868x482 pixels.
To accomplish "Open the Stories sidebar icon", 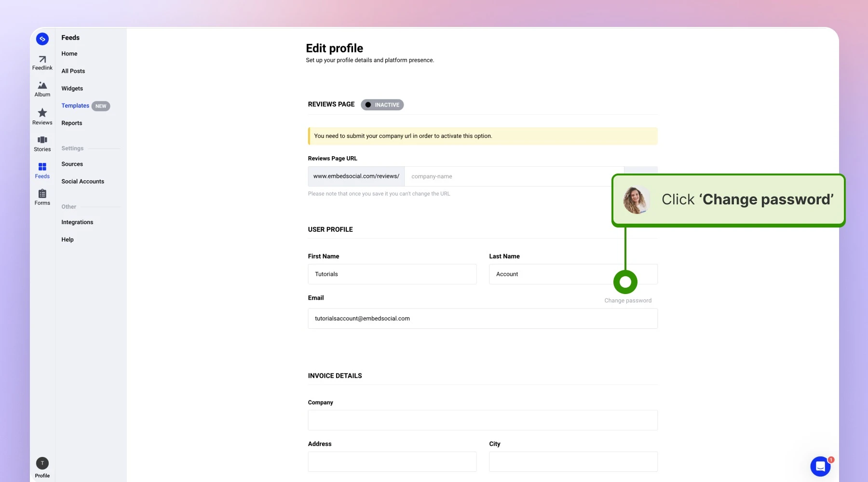I will [42, 140].
